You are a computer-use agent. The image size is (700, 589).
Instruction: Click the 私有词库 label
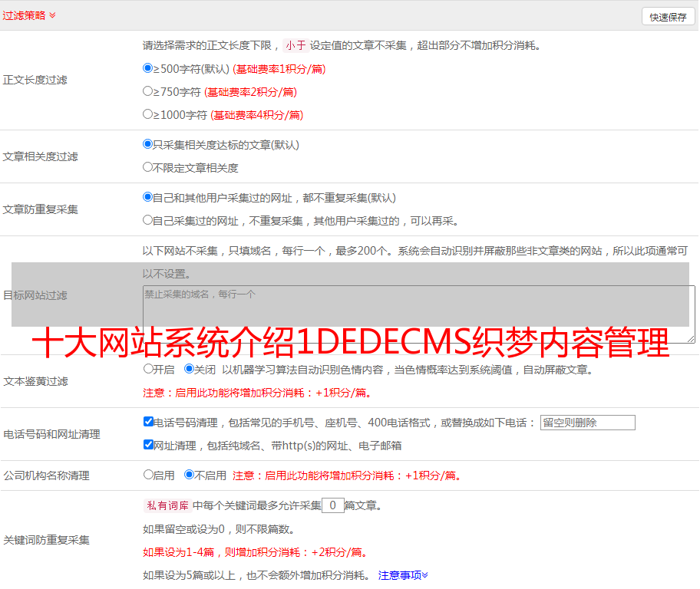pyautogui.click(x=167, y=505)
